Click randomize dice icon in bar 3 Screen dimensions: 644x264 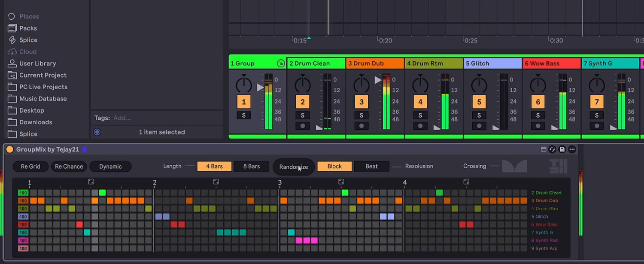click(341, 182)
